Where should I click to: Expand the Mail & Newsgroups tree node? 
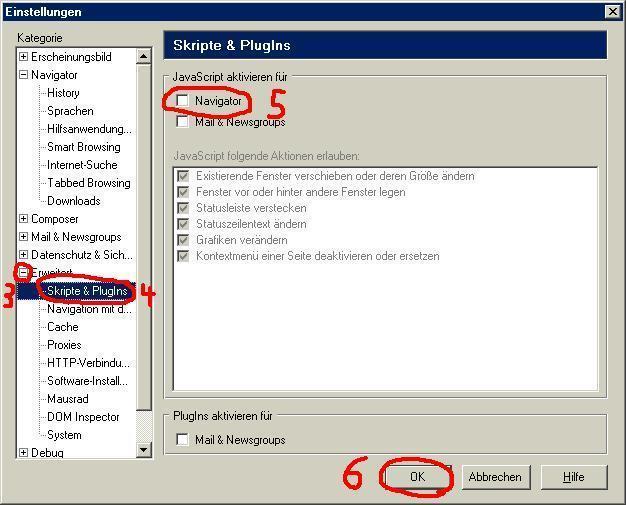point(23,237)
